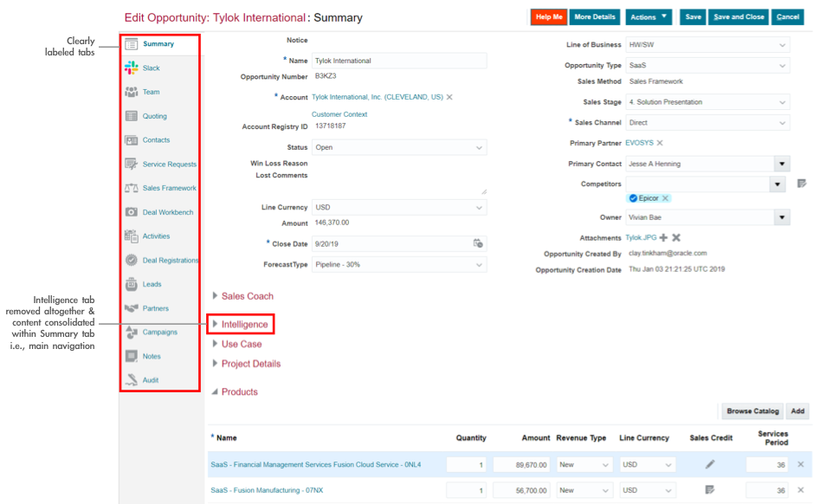
Task: Open Revenue Type dropdown for Fusion Manufacturing row
Action: 605,490
